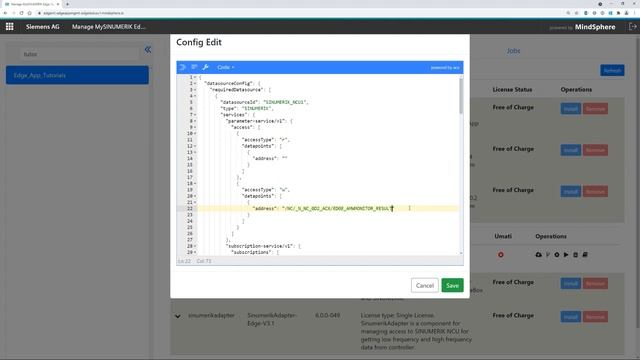Click the red Umati status icon

(x=501, y=255)
